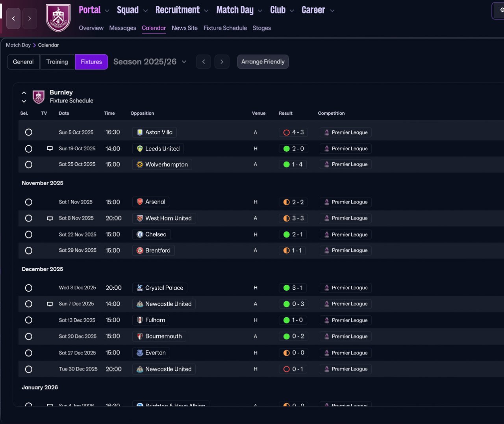Switch to the Training tab
Viewport: 504px width, 424px height.
57,62
